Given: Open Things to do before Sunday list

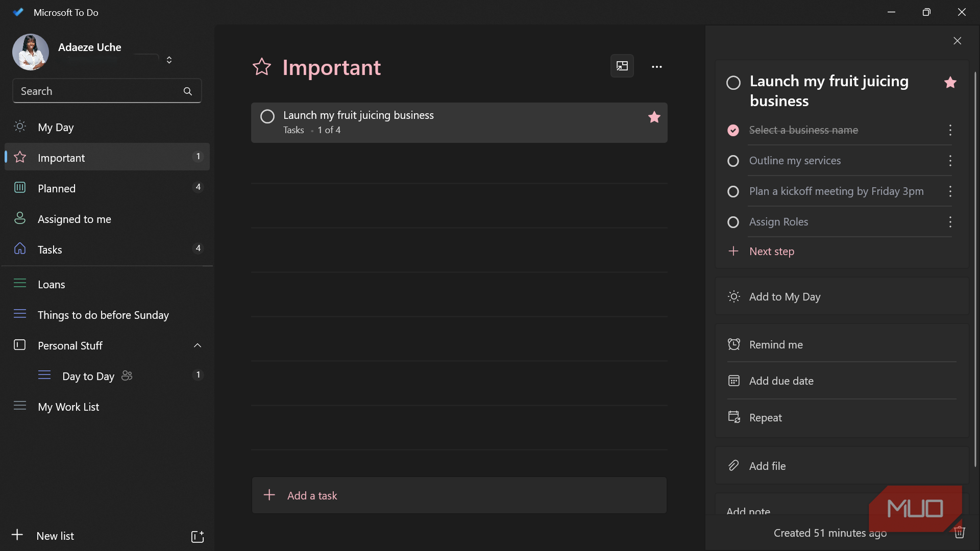Looking at the screenshot, I should [107, 315].
